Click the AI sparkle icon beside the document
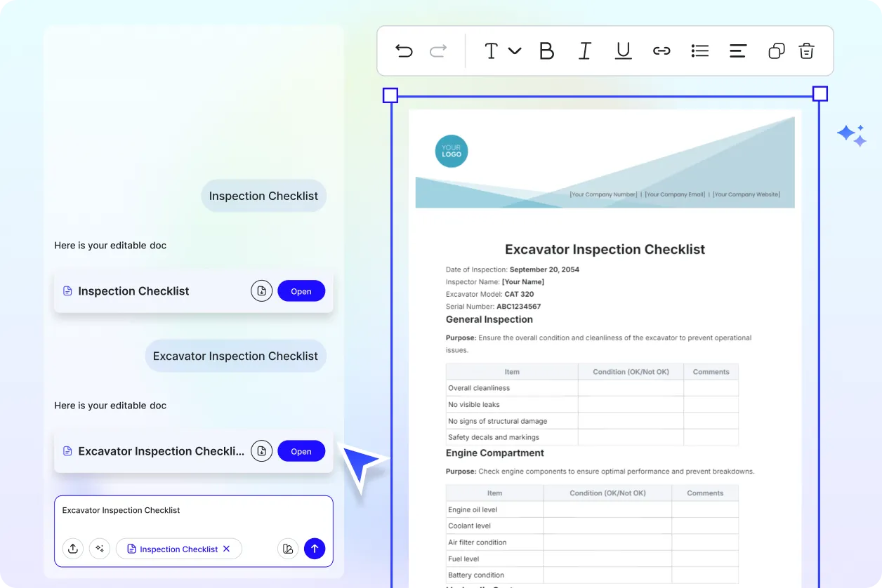 852,135
